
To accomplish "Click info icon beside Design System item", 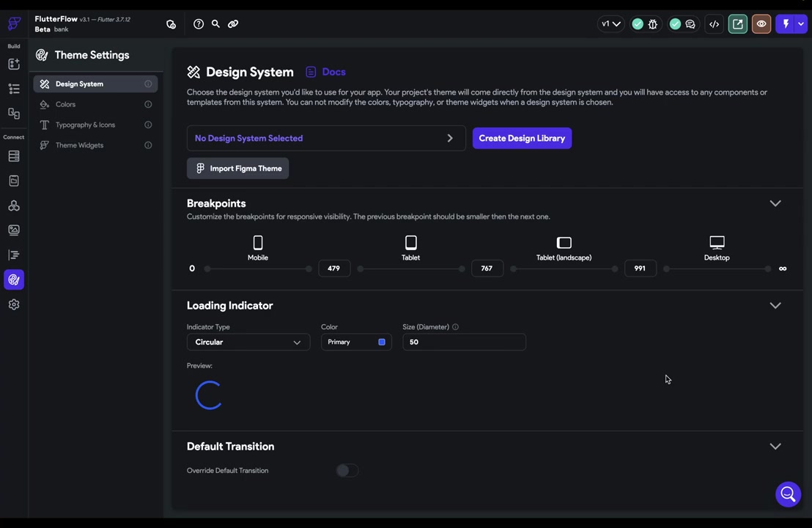I will (x=148, y=84).
